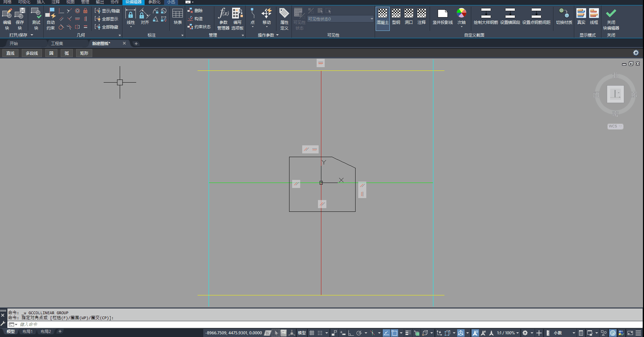Select the 型钢 steel hatch pattern
644x337 pixels.
tap(396, 16)
